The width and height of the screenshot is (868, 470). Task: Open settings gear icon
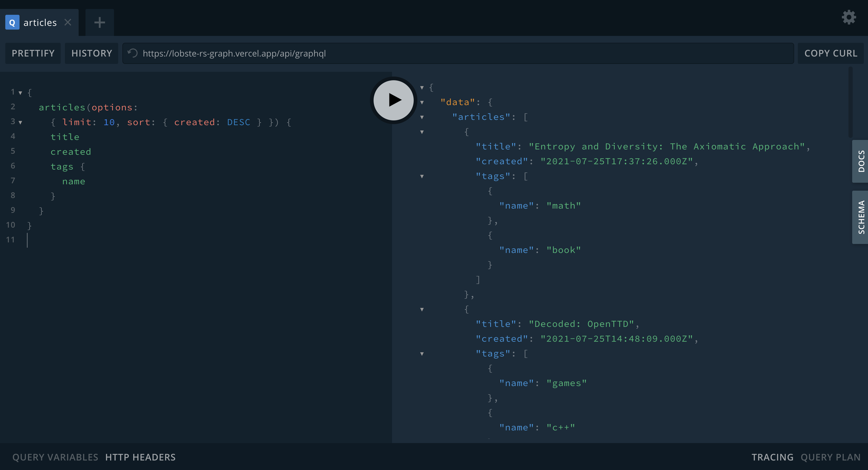pyautogui.click(x=848, y=17)
